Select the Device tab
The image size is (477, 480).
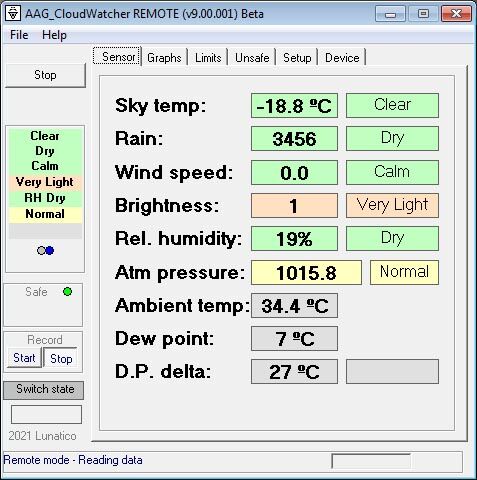pos(342,58)
